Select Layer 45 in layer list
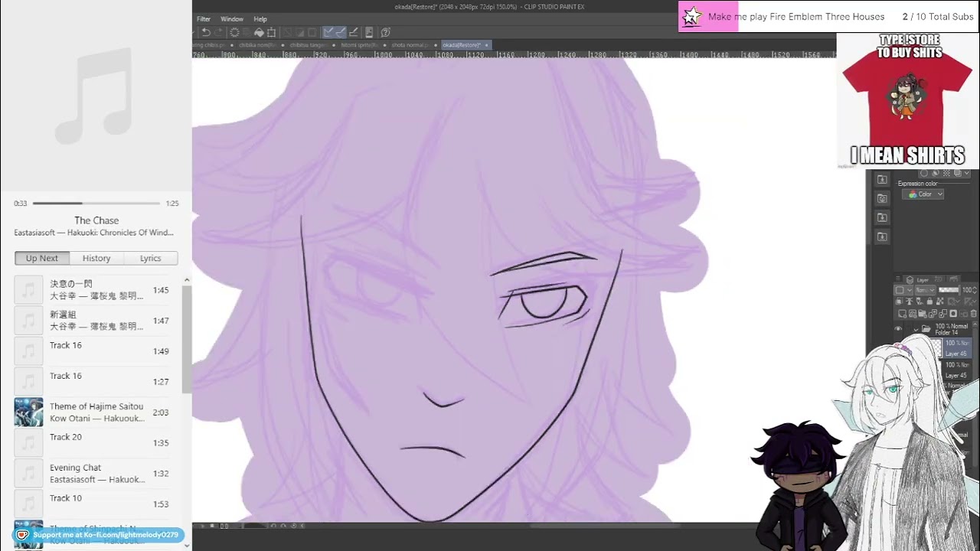The image size is (980, 551). (956, 370)
